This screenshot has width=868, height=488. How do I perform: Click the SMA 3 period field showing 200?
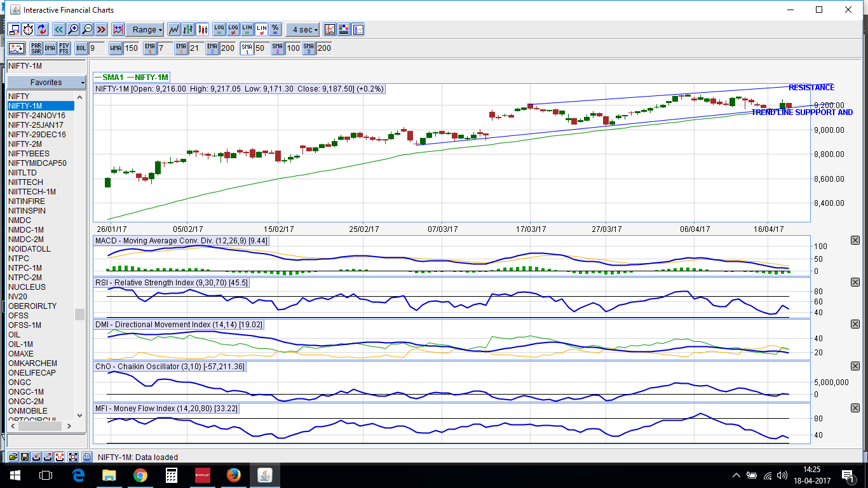pyautogui.click(x=324, y=48)
